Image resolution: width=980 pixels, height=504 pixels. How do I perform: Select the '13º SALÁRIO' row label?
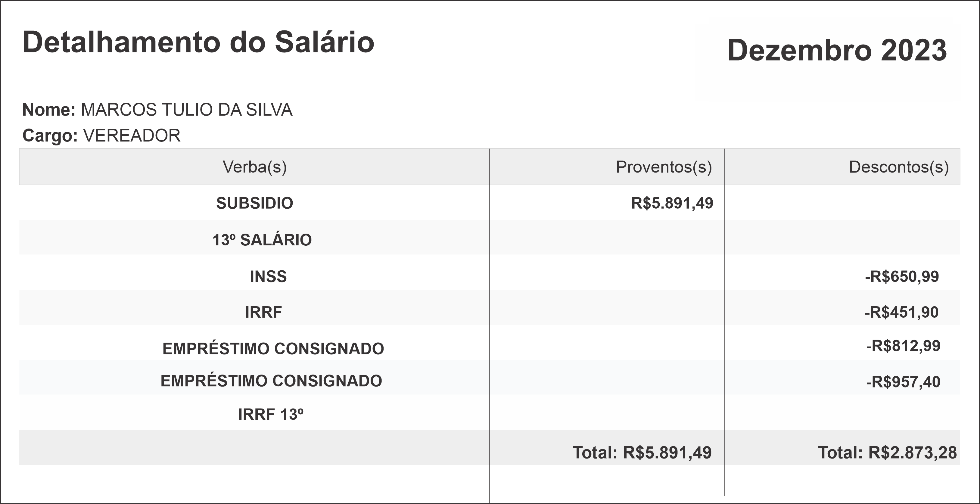262,240
